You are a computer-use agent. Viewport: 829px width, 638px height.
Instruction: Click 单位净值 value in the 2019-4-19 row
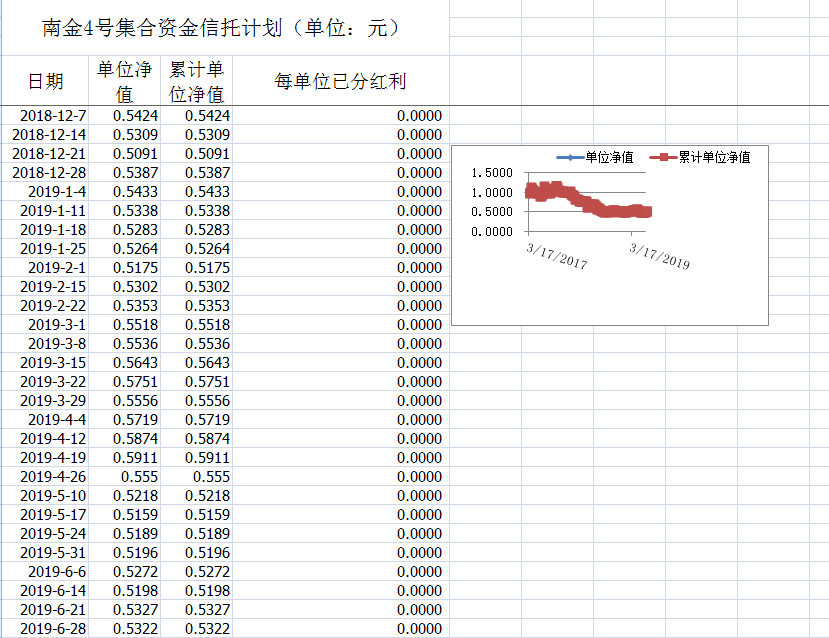pos(124,458)
